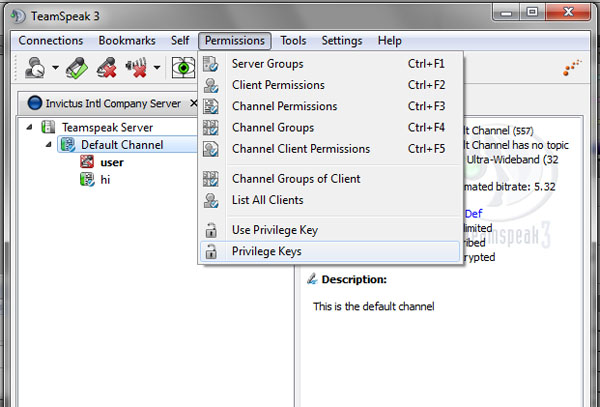Toggle the microphone activate toolbar icon
Viewport: 600px width, 407px height.
[77, 68]
